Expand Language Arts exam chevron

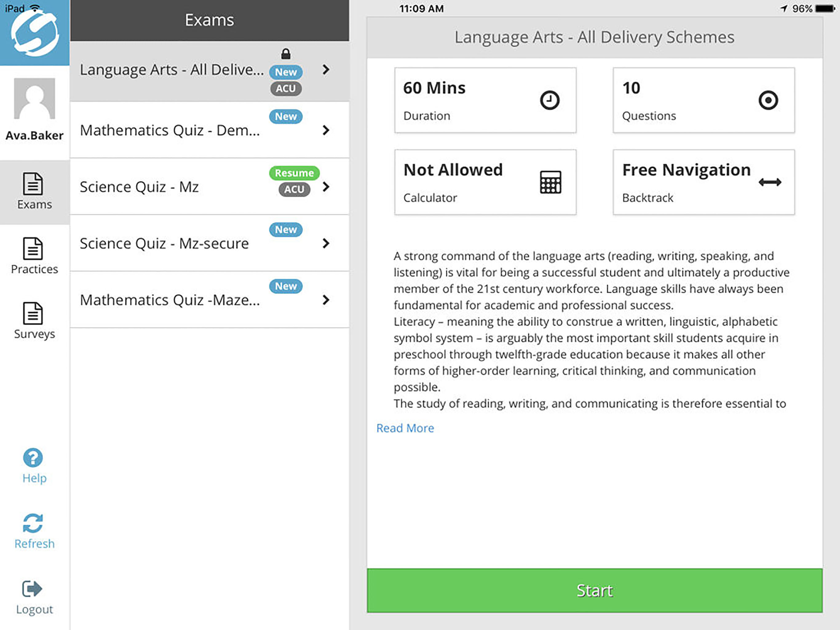coord(326,70)
